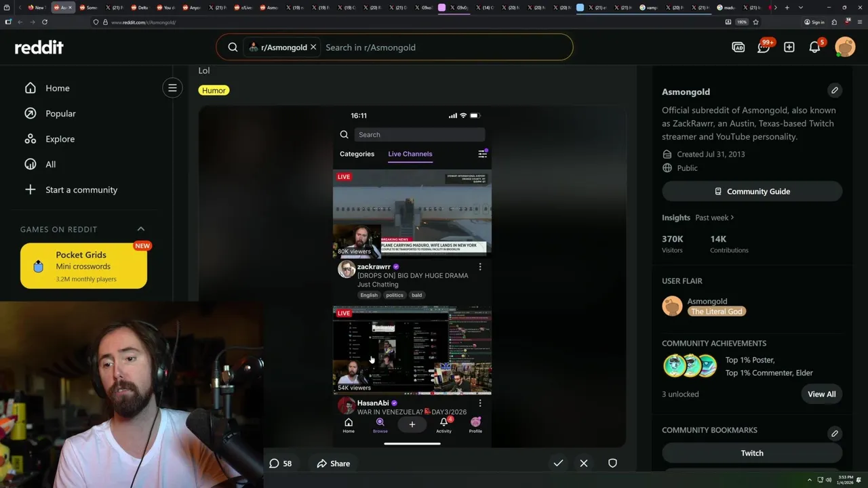Viewport: 868px width, 488px height.
Task: Expand Insights Past week chevron
Action: 732,218
